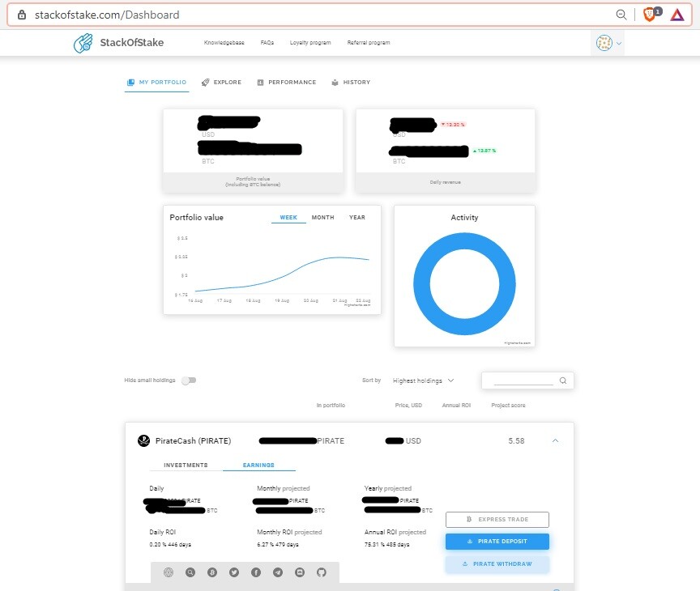Toggle the Hide small holdings switch
This screenshot has width=700, height=591.
tap(189, 381)
